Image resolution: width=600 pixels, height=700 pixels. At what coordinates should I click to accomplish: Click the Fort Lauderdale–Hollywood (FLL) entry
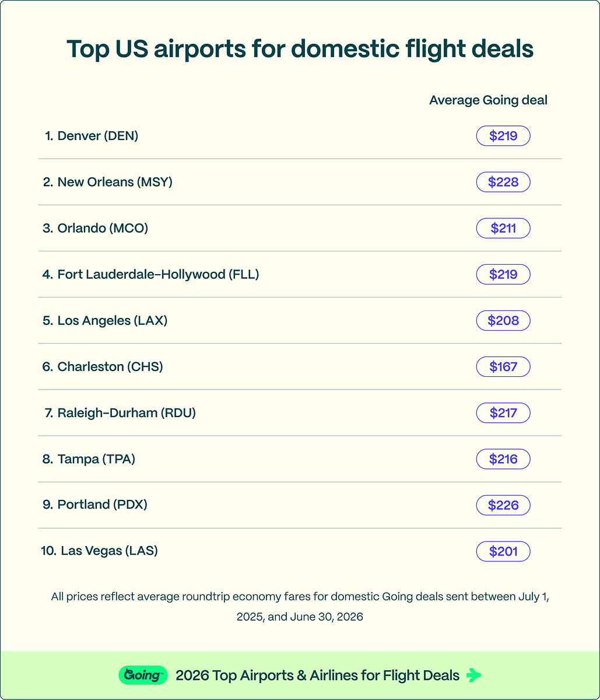(151, 274)
